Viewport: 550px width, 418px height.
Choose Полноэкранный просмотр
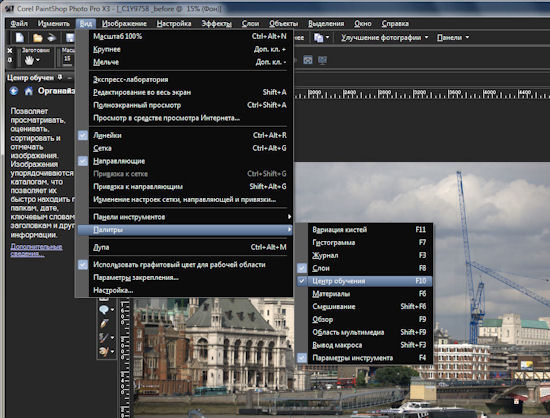coord(185,105)
